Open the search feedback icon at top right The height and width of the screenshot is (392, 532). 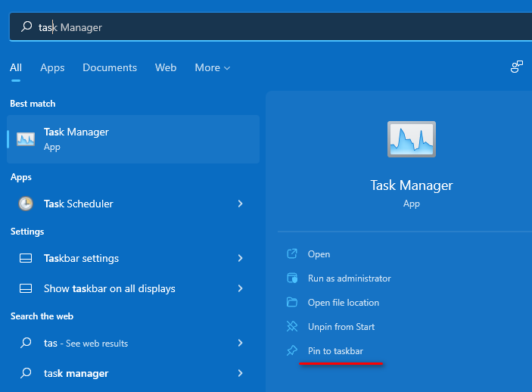pyautogui.click(x=517, y=67)
